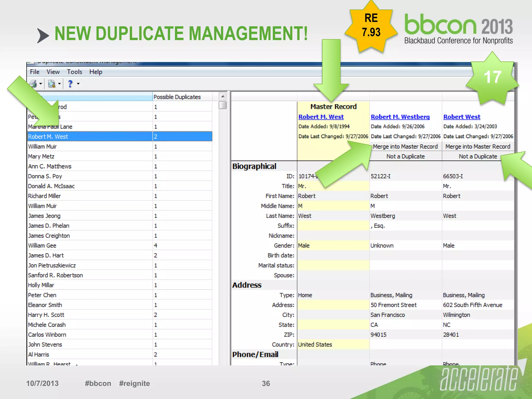532x399 pixels.
Task: Click the Wilmington city cell
Action: tap(478, 315)
